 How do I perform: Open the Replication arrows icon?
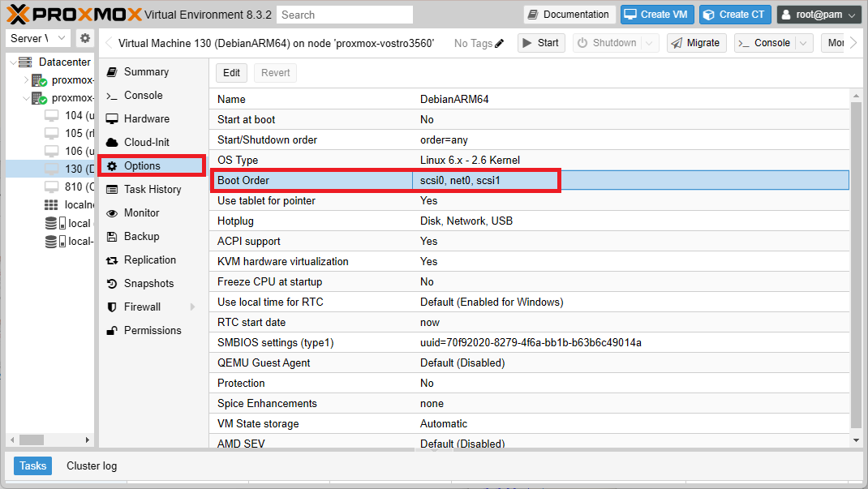pos(112,260)
